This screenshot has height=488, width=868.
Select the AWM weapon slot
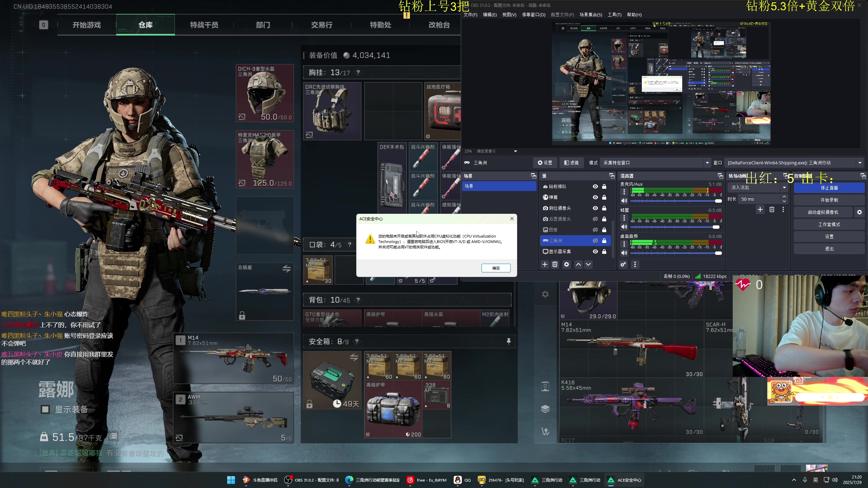click(234, 418)
